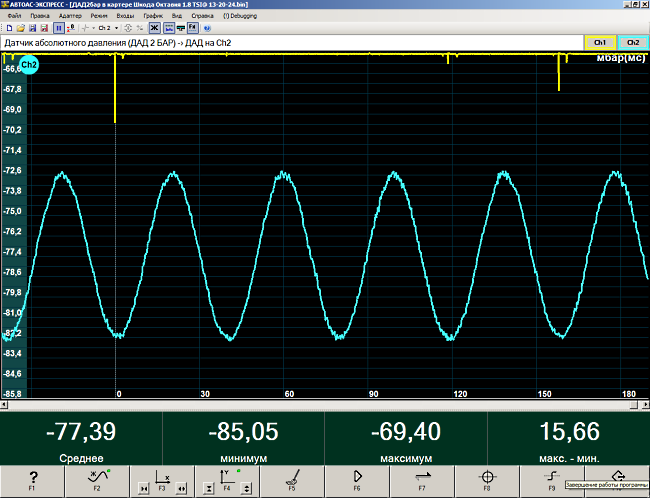Click the cyan Ch2 marker on graph
Image resolution: width=650 pixels, height=498 pixels.
pos(28,65)
